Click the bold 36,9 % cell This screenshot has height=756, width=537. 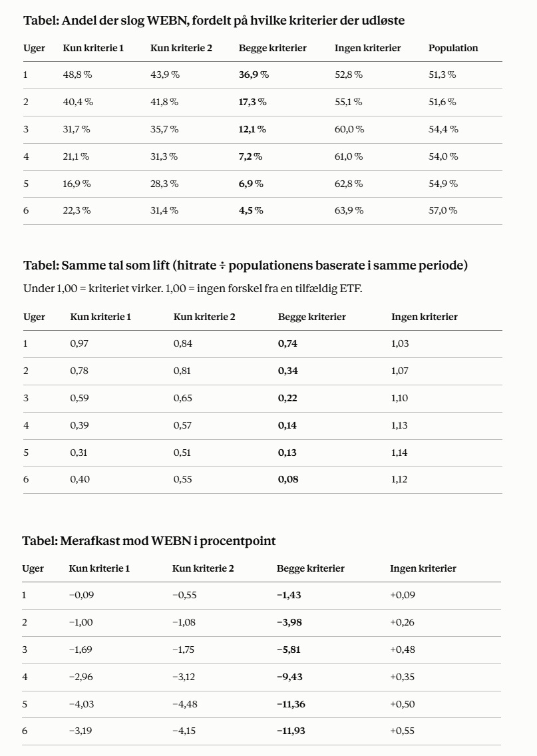click(x=254, y=75)
